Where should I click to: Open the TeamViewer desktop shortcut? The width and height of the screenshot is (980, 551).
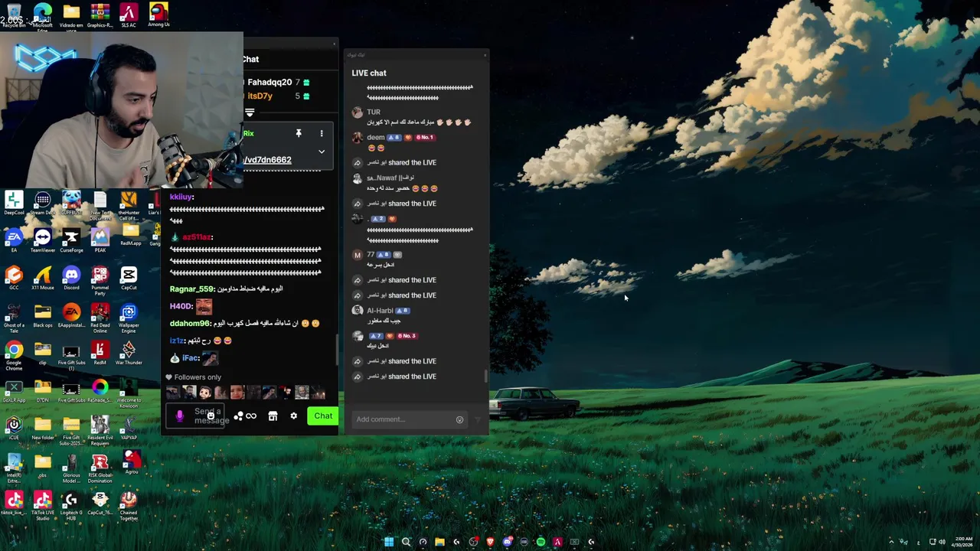click(42, 240)
